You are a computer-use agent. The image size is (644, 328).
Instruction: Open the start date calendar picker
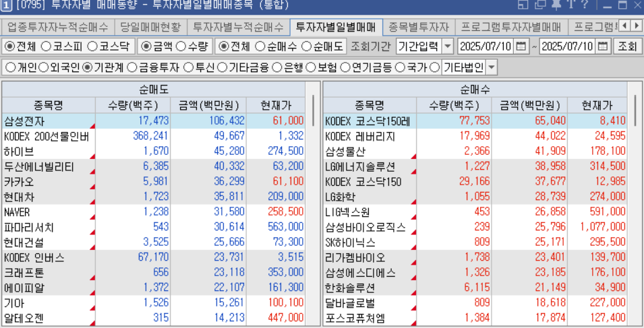pyautogui.click(x=521, y=46)
